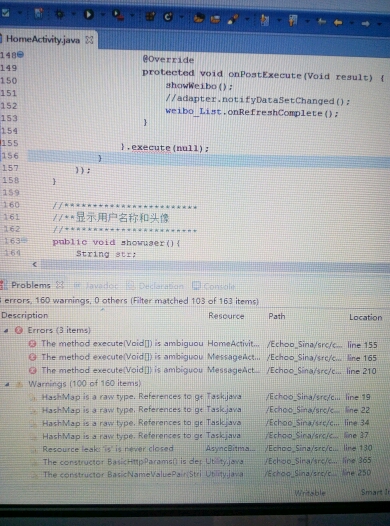Toggle the fold marker at line 148

coord(21,54)
